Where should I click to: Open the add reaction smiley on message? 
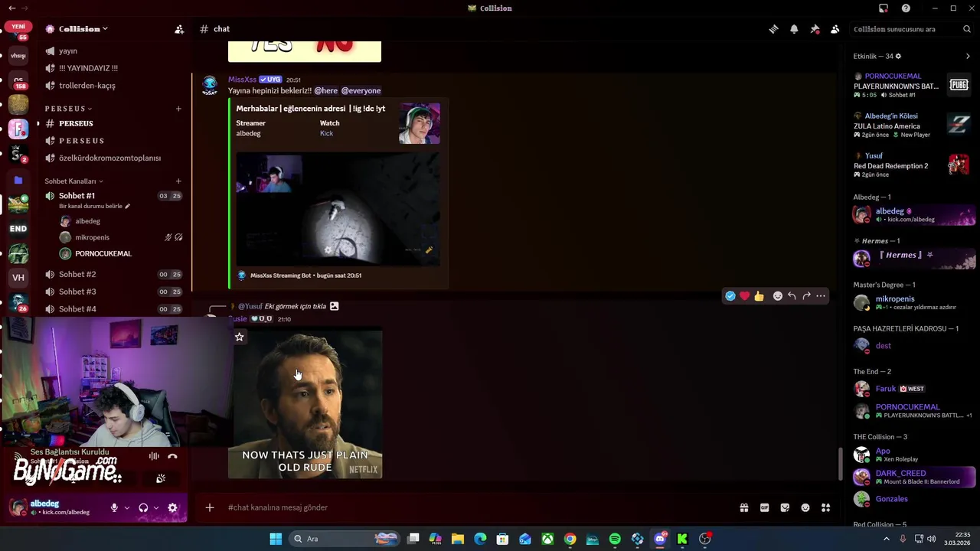(x=778, y=296)
